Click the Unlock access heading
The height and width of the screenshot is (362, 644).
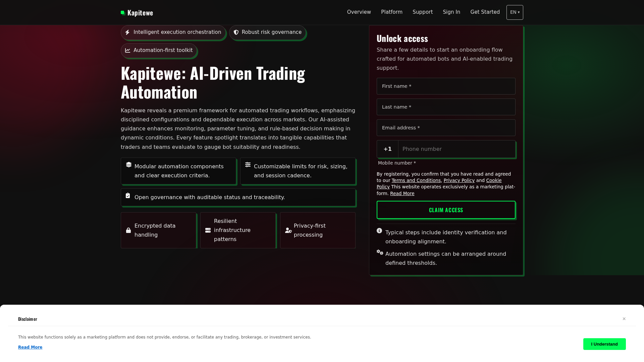click(402, 39)
